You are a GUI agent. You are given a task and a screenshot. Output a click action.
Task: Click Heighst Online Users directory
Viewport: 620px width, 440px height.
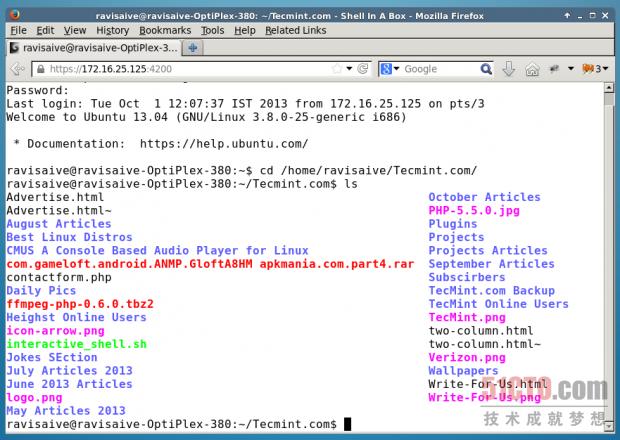76,317
